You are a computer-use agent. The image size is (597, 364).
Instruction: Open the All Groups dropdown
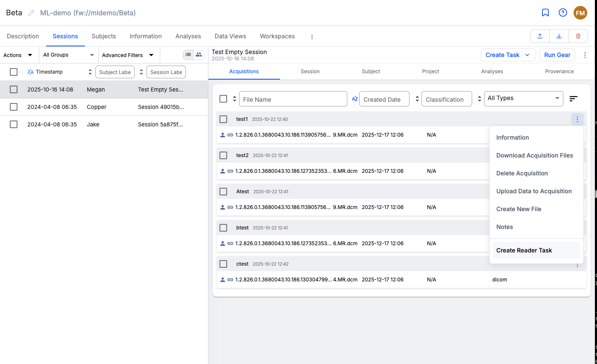68,55
